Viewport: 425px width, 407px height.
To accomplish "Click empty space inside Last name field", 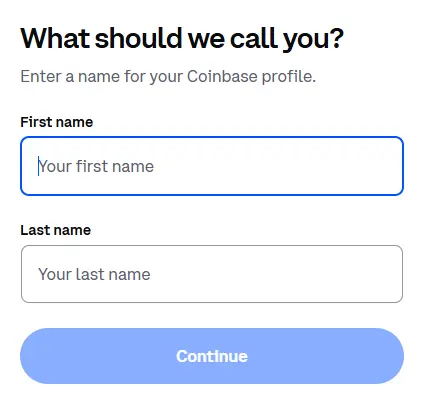I will (277, 274).
